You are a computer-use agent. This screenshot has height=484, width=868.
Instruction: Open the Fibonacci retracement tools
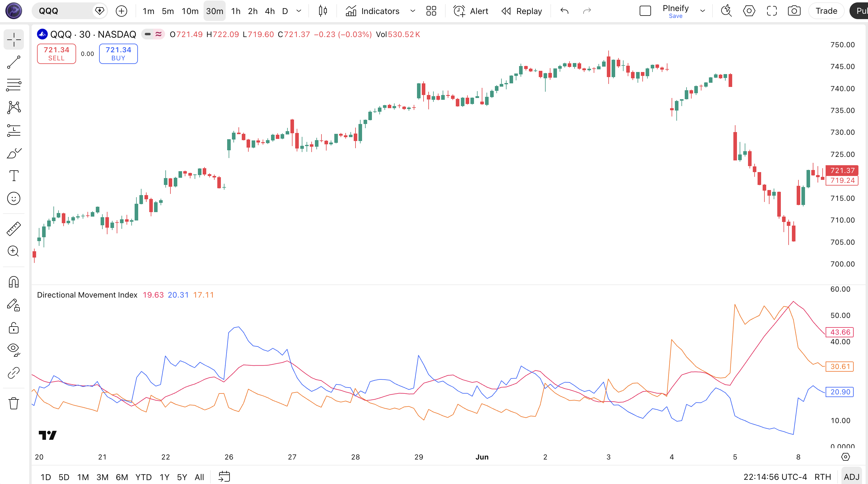[14, 85]
